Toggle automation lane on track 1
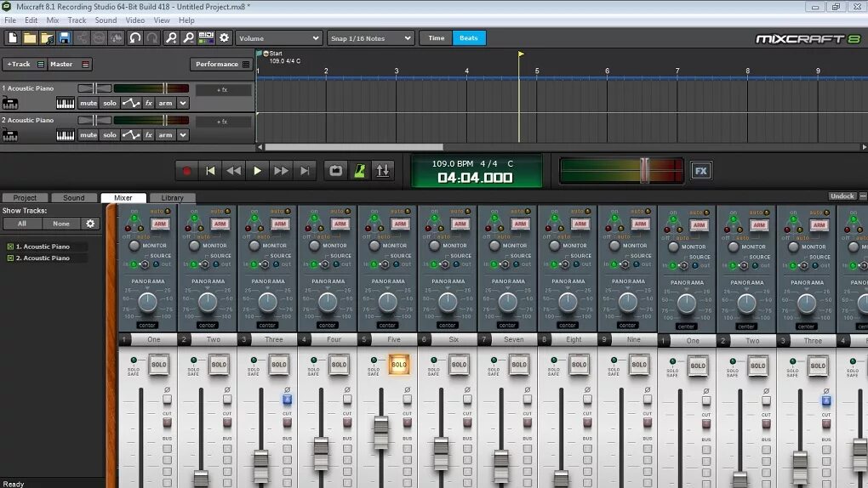Screen dimensions: 868x488 pyautogui.click(x=131, y=104)
